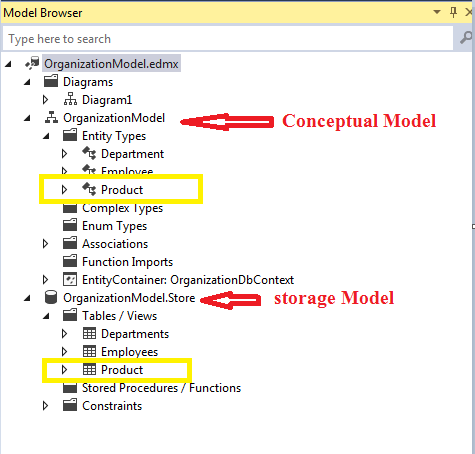Click the Departments table grid icon

click(x=89, y=333)
